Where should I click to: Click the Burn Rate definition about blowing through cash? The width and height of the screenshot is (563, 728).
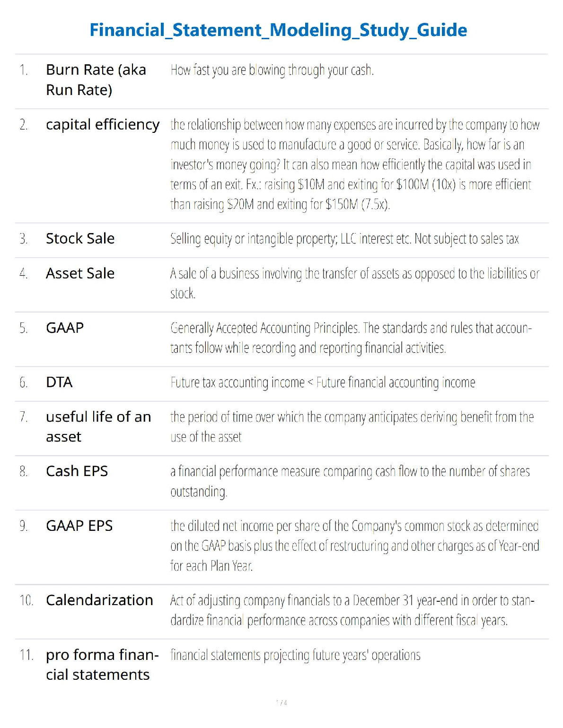click(272, 70)
